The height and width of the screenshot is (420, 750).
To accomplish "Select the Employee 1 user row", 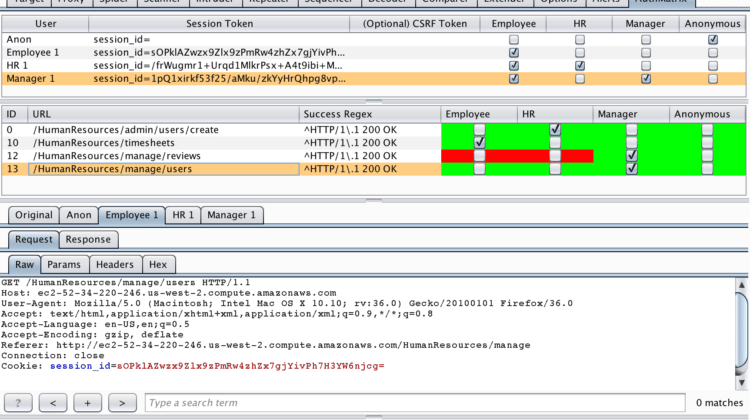I will point(374,53).
